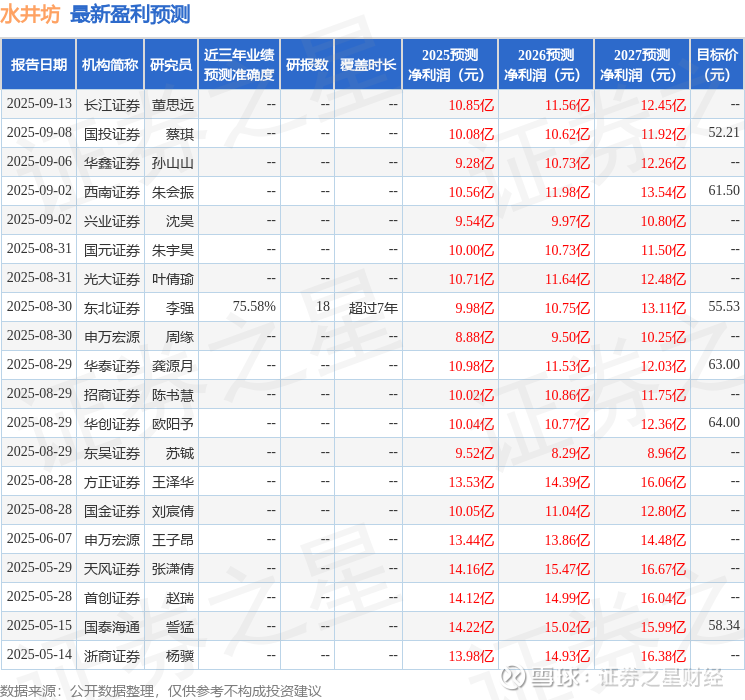
Task: Click the 13.98亿 profit value
Action: [471, 656]
